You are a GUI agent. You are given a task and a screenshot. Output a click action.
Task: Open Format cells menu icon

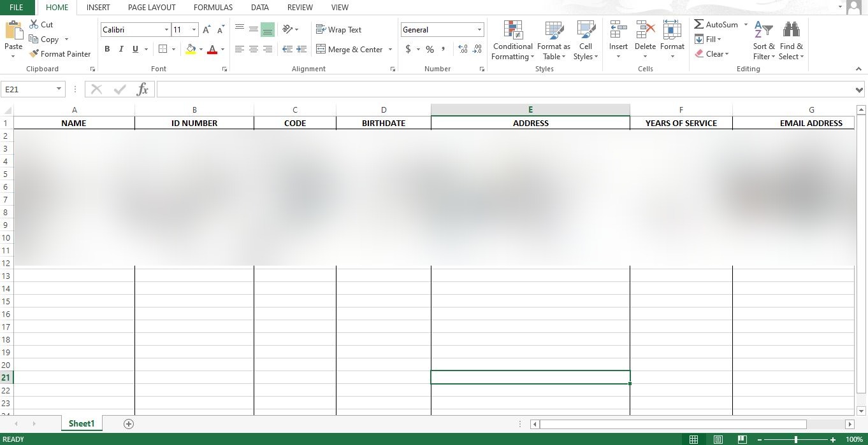click(672, 30)
